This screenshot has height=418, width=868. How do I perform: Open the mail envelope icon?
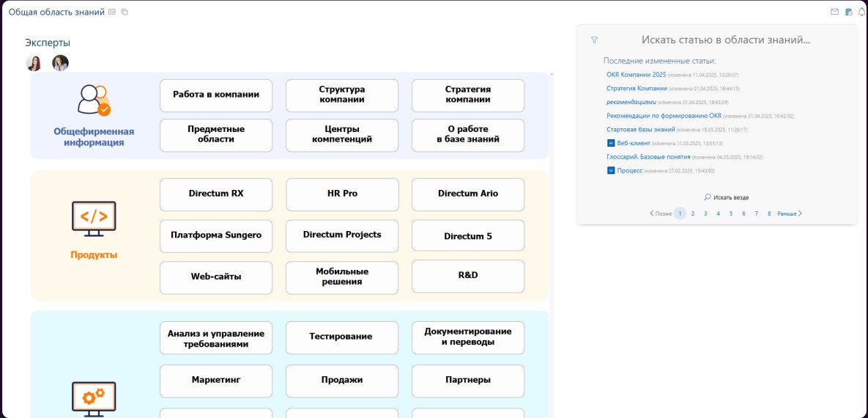[835, 12]
